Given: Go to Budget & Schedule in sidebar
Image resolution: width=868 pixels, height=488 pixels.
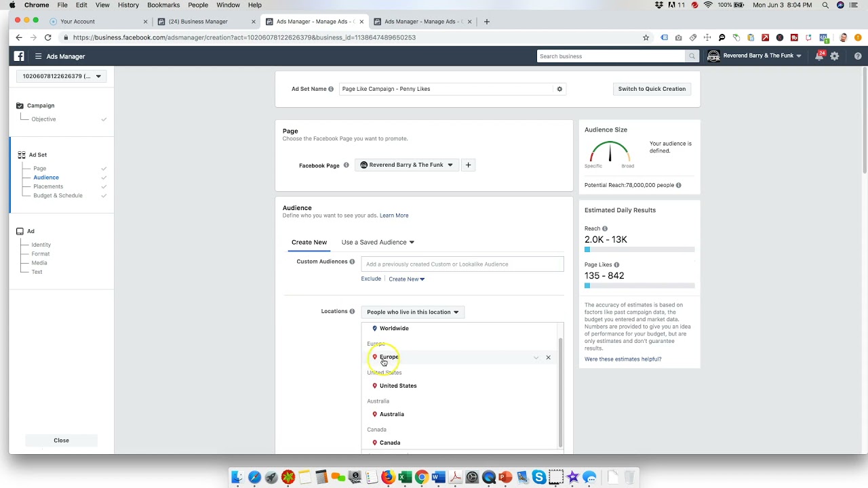Looking at the screenshot, I should click(x=58, y=195).
